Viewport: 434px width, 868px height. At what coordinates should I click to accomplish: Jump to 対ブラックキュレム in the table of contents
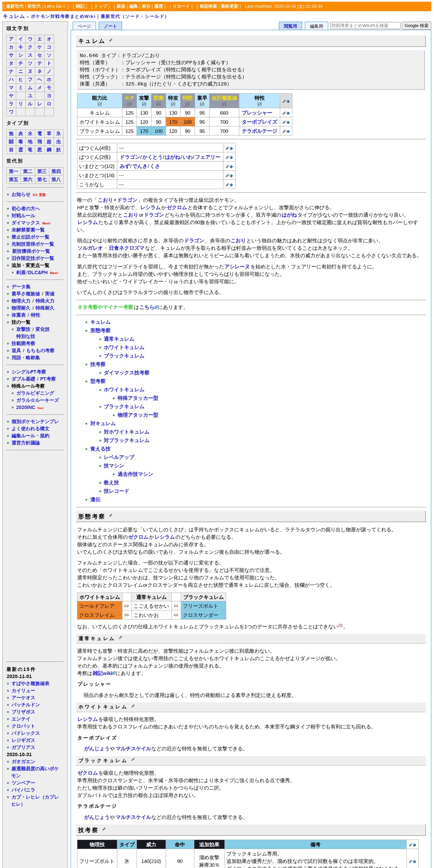click(x=126, y=440)
